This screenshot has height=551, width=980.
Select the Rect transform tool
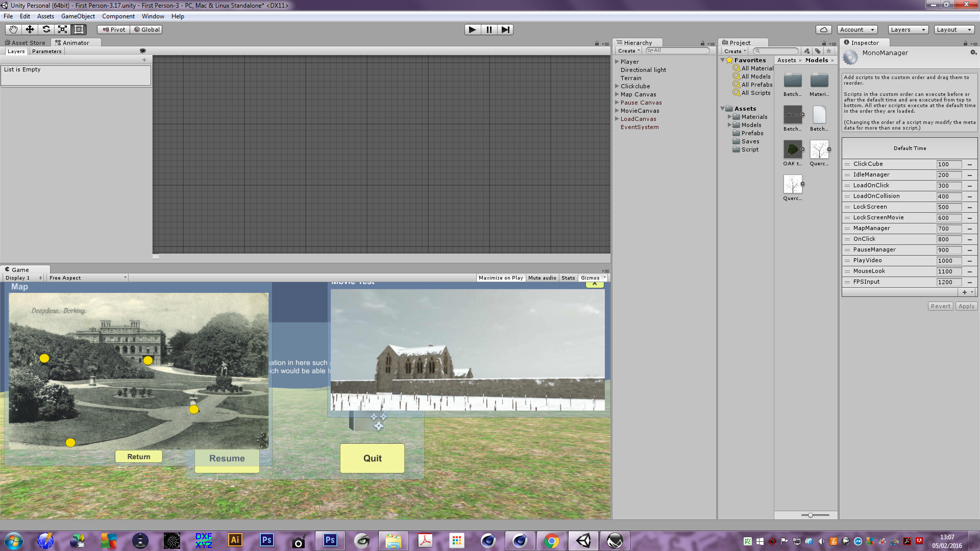pyautogui.click(x=80, y=29)
